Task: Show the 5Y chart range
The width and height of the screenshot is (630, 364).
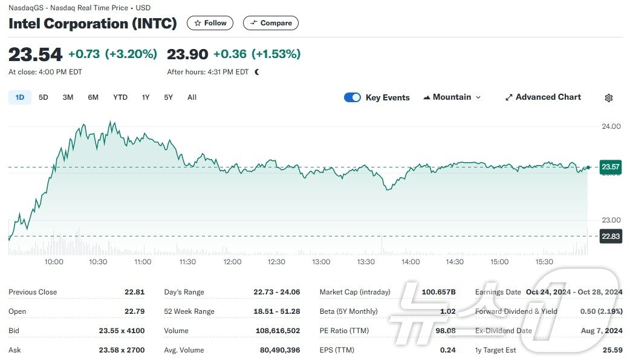Action: [x=168, y=97]
